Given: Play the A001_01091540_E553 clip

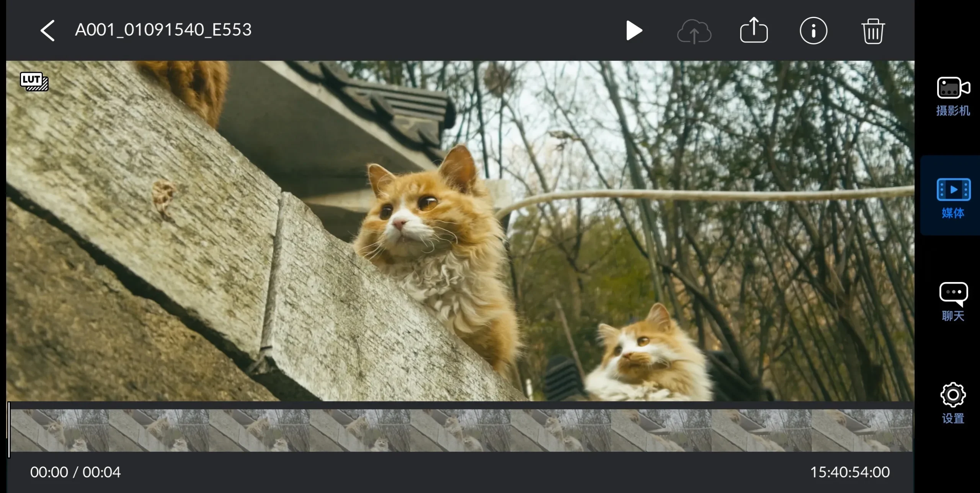Looking at the screenshot, I should click(634, 31).
